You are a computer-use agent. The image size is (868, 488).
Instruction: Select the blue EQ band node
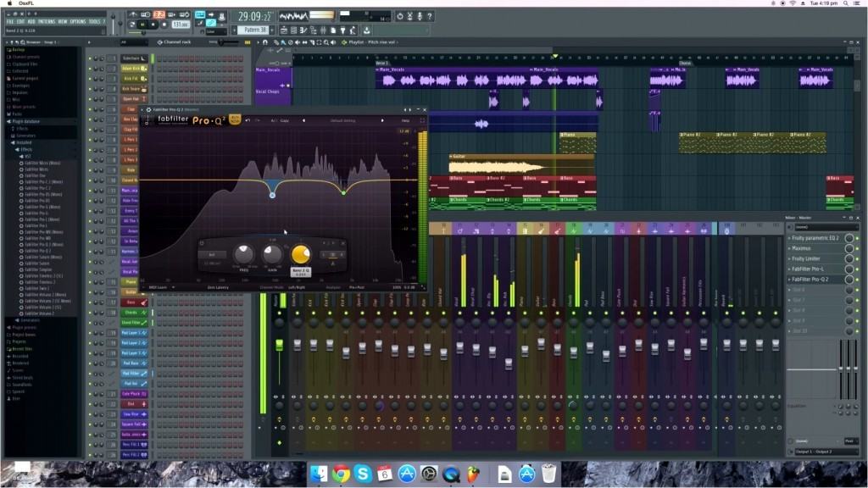click(x=272, y=195)
